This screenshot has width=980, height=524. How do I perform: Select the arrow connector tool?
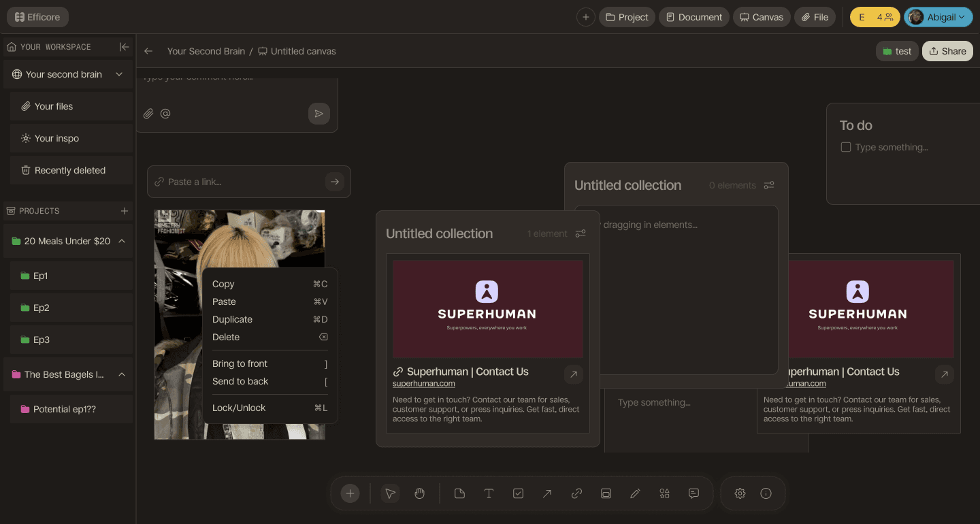547,493
